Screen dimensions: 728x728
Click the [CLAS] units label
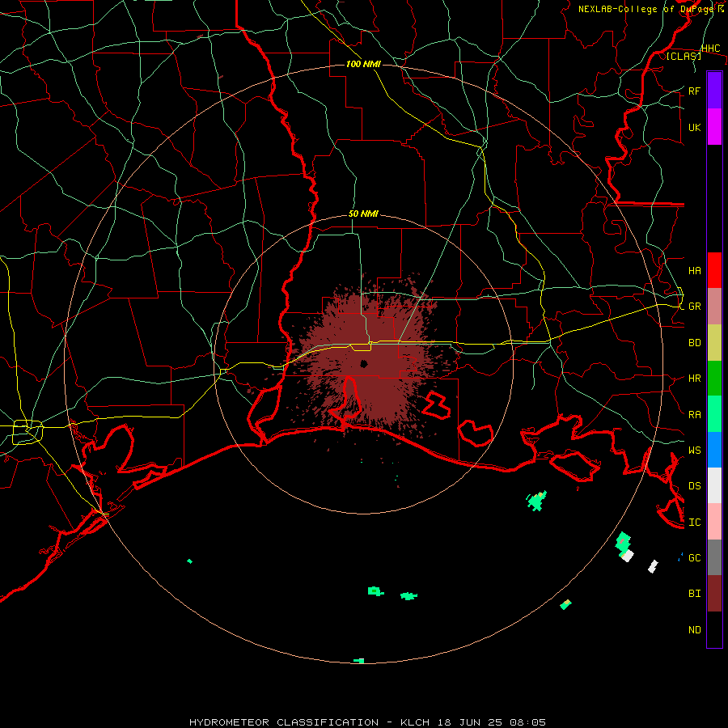point(684,56)
